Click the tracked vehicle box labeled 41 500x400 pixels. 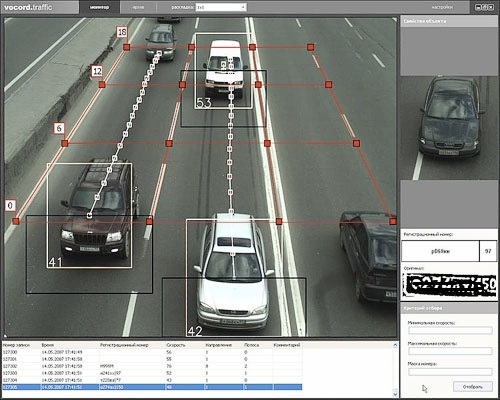pos(89,215)
